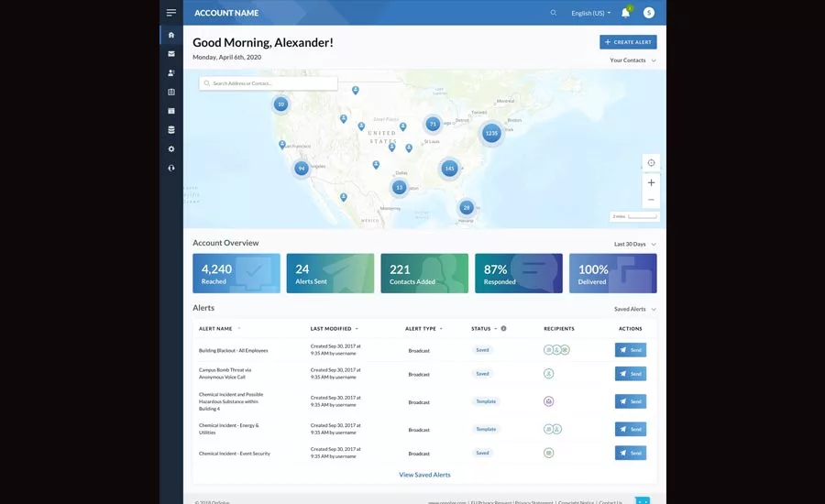Screen dimensions: 825x504
Task: Zoom in on the map with plus button
Action: (651, 182)
